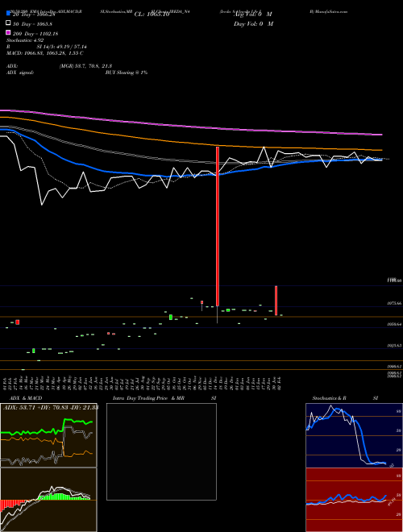Open the MACD histogram chart panel
Image resolution: width=403 pixels, height=532 pixels.
pos(48,500)
